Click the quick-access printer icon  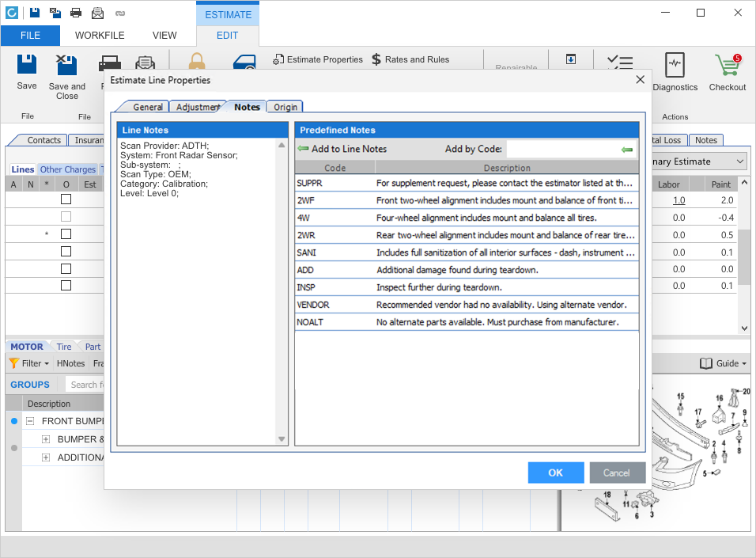tap(76, 13)
